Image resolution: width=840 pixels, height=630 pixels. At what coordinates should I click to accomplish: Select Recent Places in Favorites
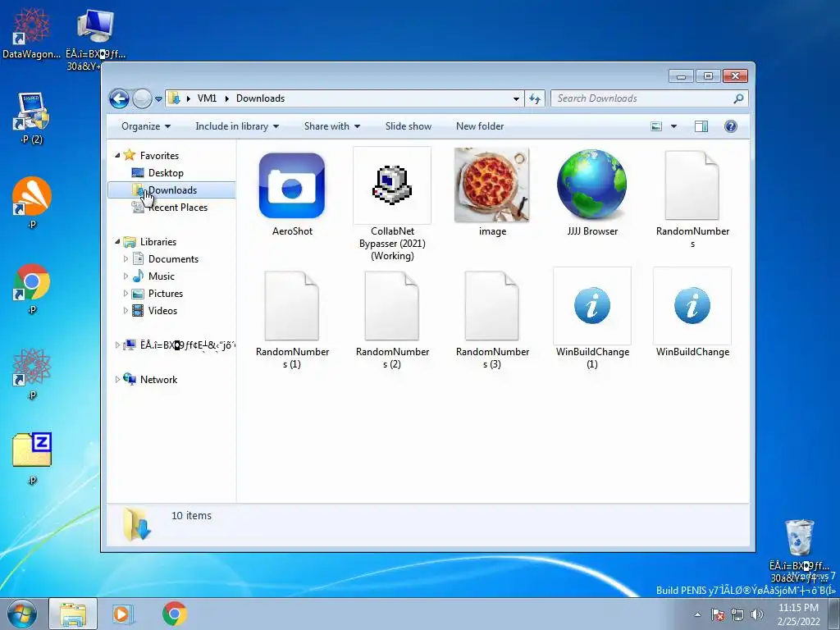pos(177,208)
